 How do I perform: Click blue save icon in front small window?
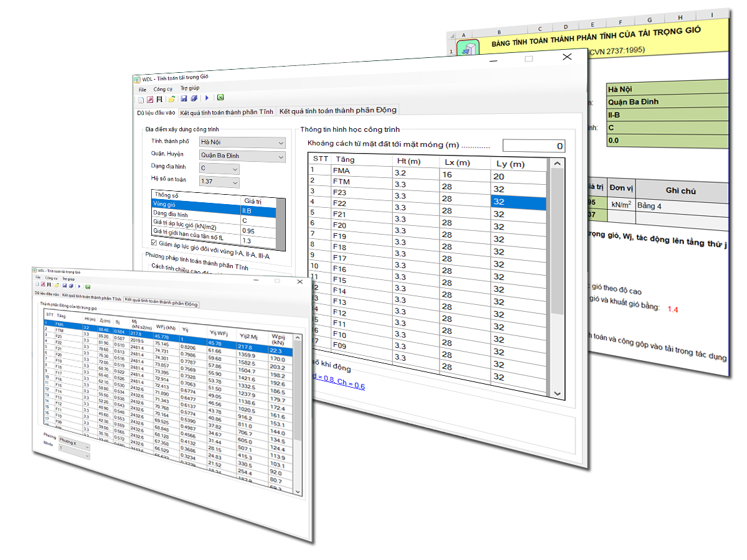tap(65, 286)
